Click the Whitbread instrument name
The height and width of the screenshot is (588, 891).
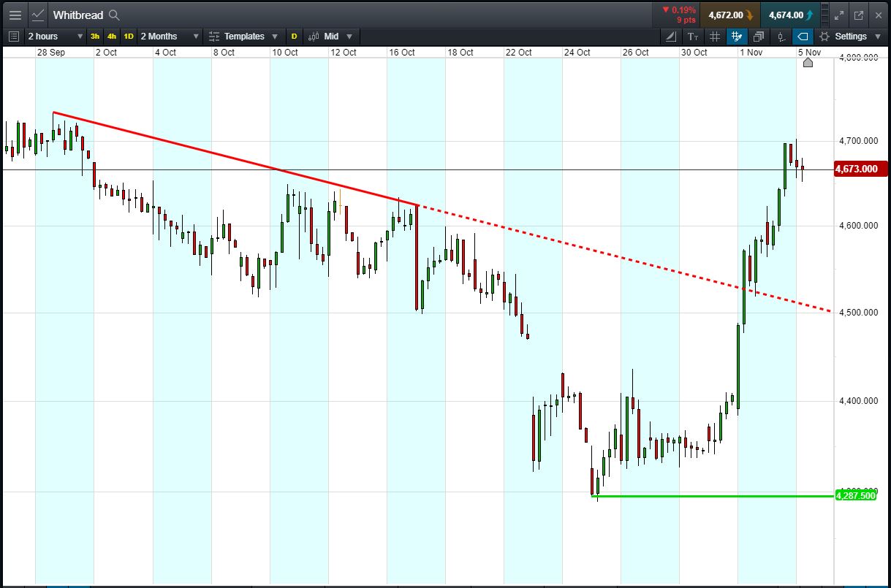tap(78, 15)
